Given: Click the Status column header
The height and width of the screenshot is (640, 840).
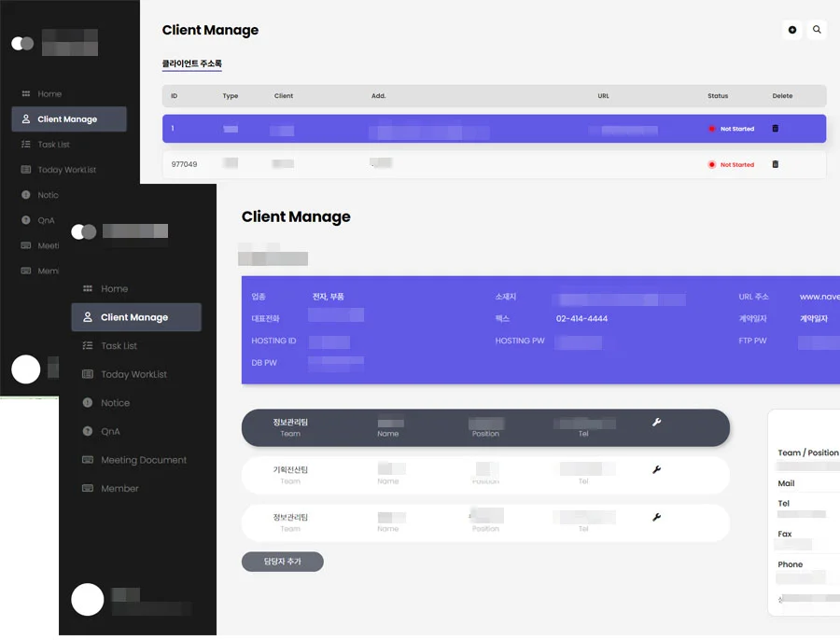Looking at the screenshot, I should 718,96.
